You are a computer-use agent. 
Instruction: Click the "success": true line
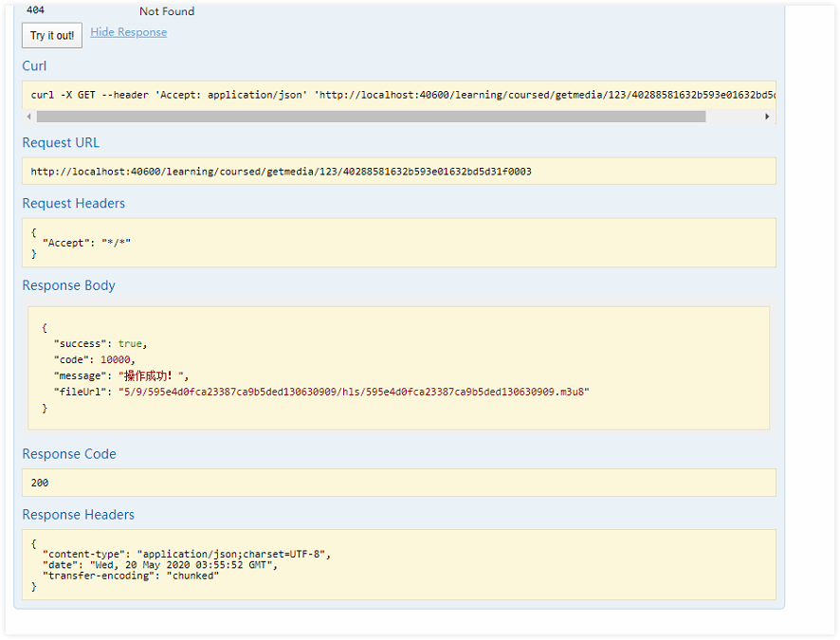pyautogui.click(x=100, y=344)
